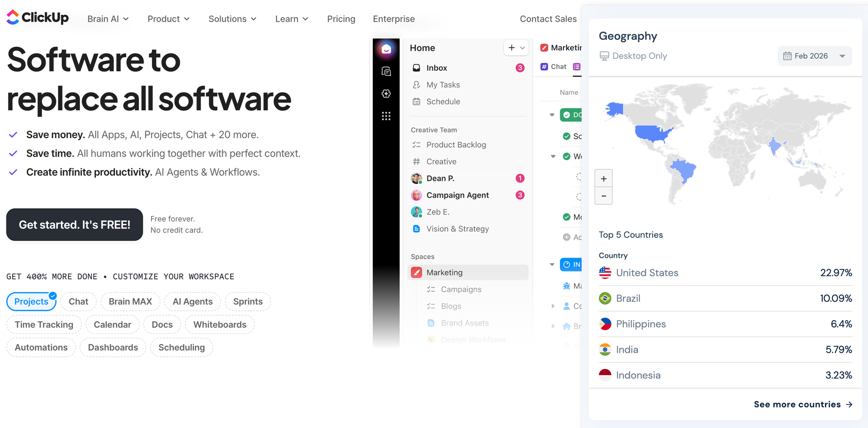Open the Marketing space in sidebar
The width and height of the screenshot is (868, 428).
pyautogui.click(x=444, y=273)
